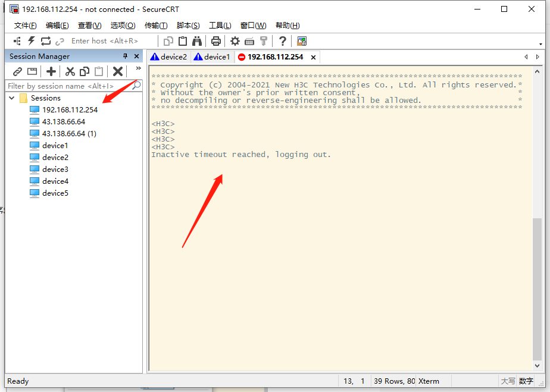Click the terminal vertical scrollbar thumb
The width and height of the screenshot is (550, 392).
(x=537, y=289)
